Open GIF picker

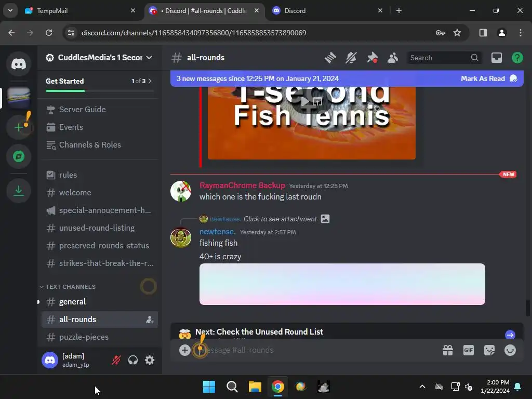click(468, 350)
